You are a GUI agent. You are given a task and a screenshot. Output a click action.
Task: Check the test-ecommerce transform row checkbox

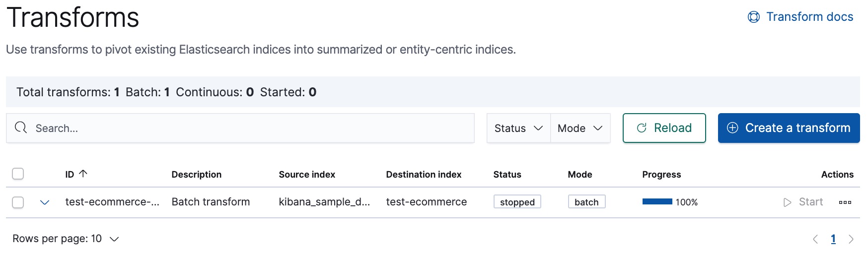click(x=18, y=202)
